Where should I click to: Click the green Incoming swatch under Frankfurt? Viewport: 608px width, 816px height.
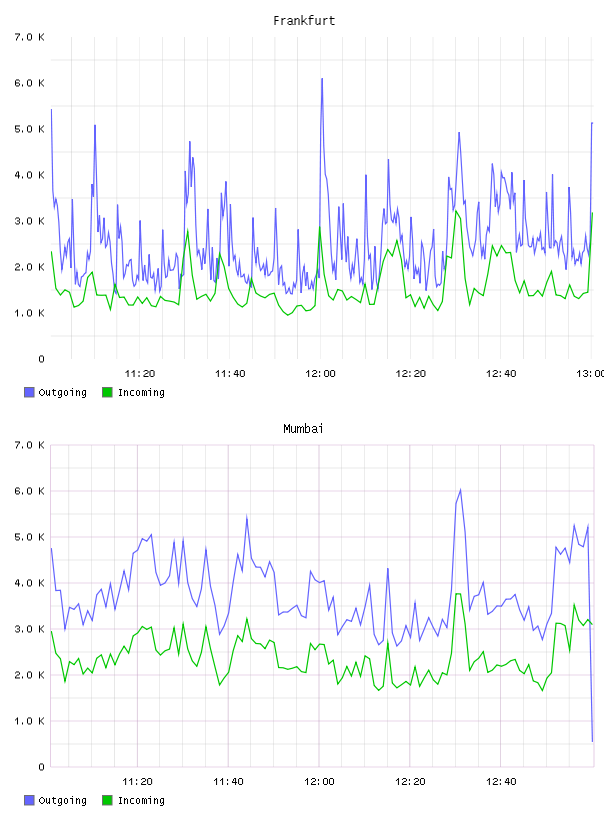pyautogui.click(x=107, y=392)
